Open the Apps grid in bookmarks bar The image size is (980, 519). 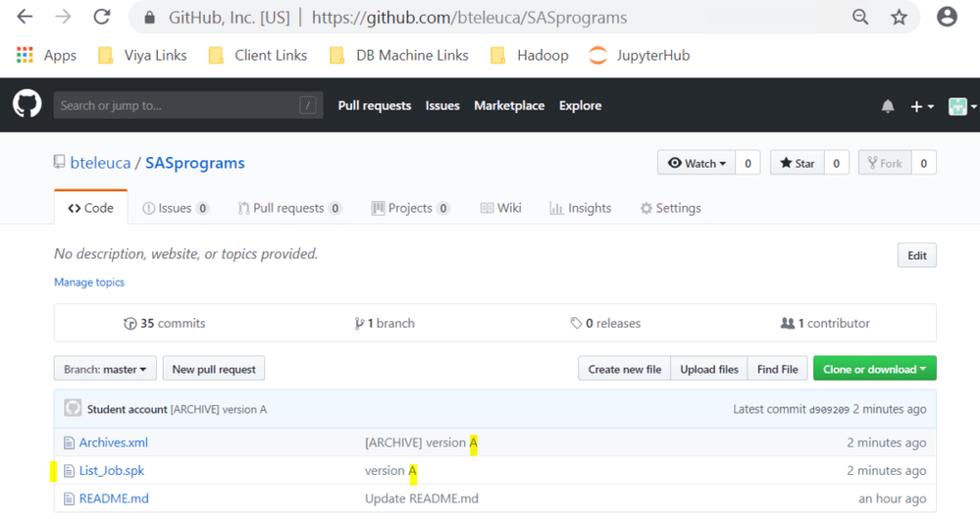click(46, 55)
